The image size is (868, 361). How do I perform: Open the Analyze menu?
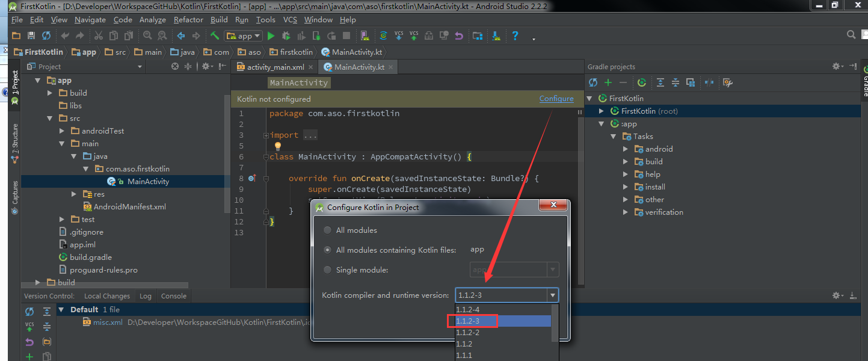click(x=152, y=19)
